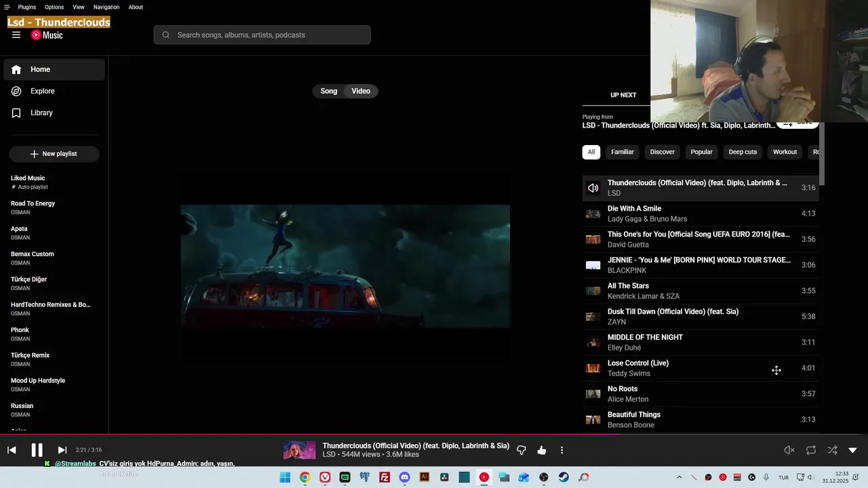The height and width of the screenshot is (488, 868).
Task: Click the Beautiful Things thumbnail
Action: tap(593, 420)
